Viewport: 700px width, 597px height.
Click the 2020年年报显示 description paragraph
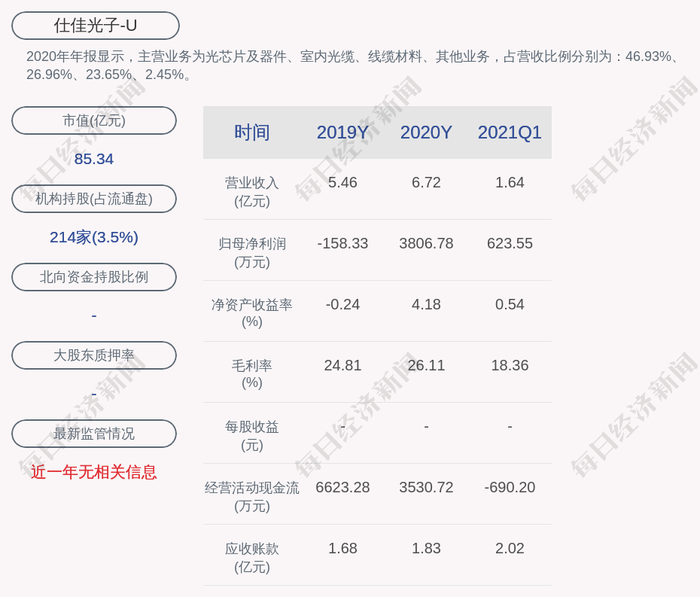pyautogui.click(x=353, y=65)
